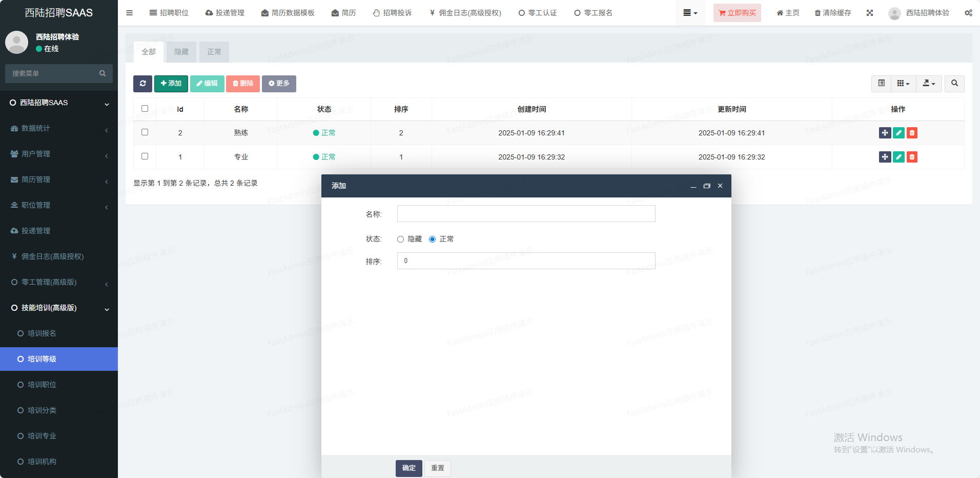
Task: Click the 立即购买 buy now button
Action: coord(737,13)
